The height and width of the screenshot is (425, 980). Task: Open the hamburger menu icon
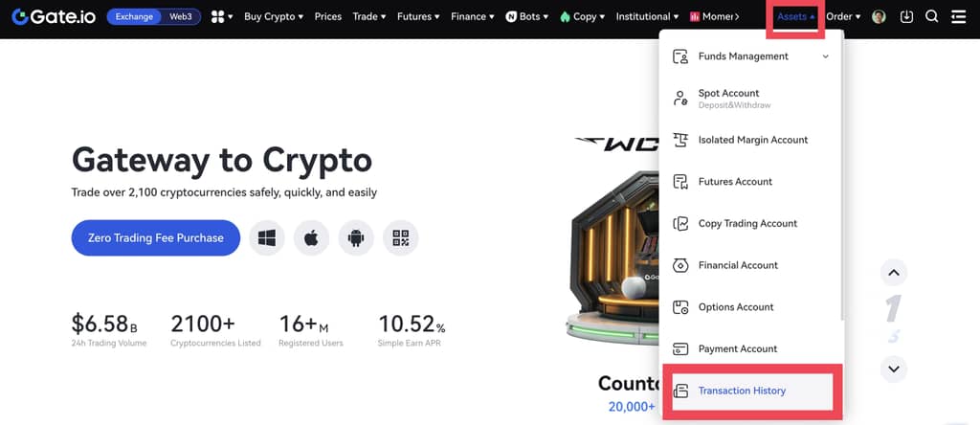click(958, 16)
